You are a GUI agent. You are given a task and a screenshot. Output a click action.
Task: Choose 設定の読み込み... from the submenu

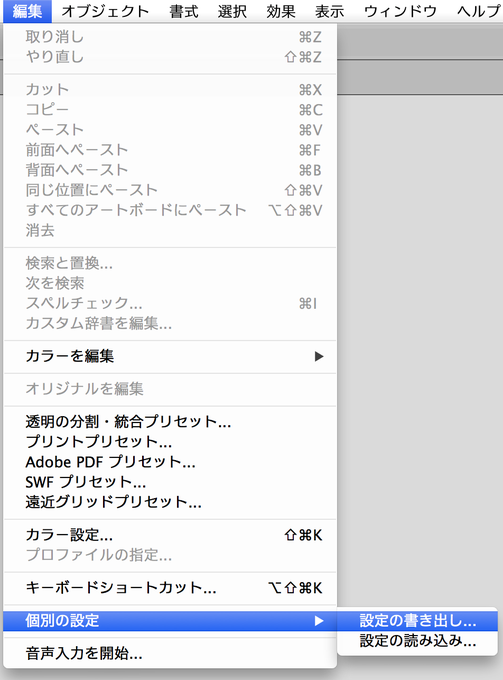click(417, 641)
